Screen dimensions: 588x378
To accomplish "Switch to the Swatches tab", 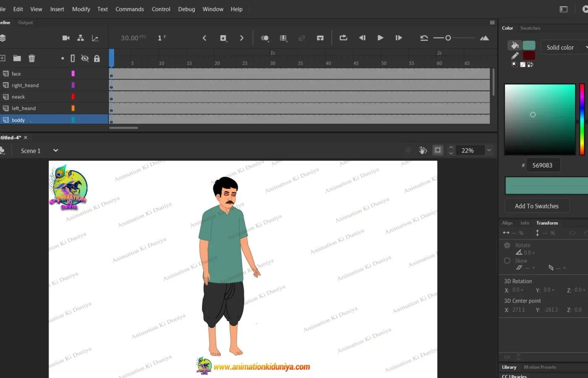I will [530, 28].
